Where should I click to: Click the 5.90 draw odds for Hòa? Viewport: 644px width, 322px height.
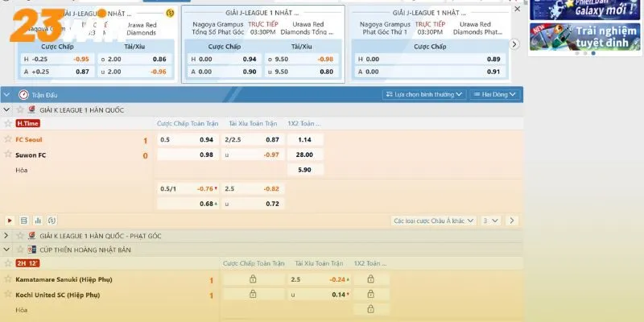304,170
